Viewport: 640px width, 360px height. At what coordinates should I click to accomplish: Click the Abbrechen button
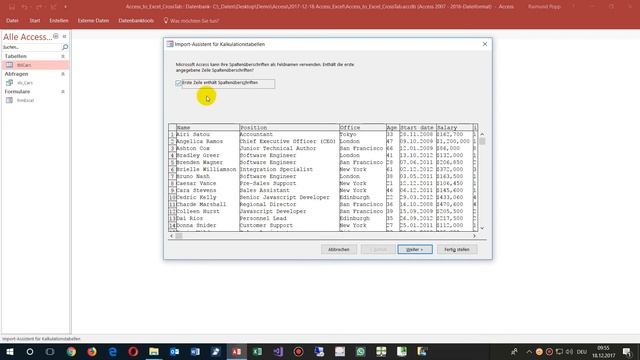(x=339, y=249)
